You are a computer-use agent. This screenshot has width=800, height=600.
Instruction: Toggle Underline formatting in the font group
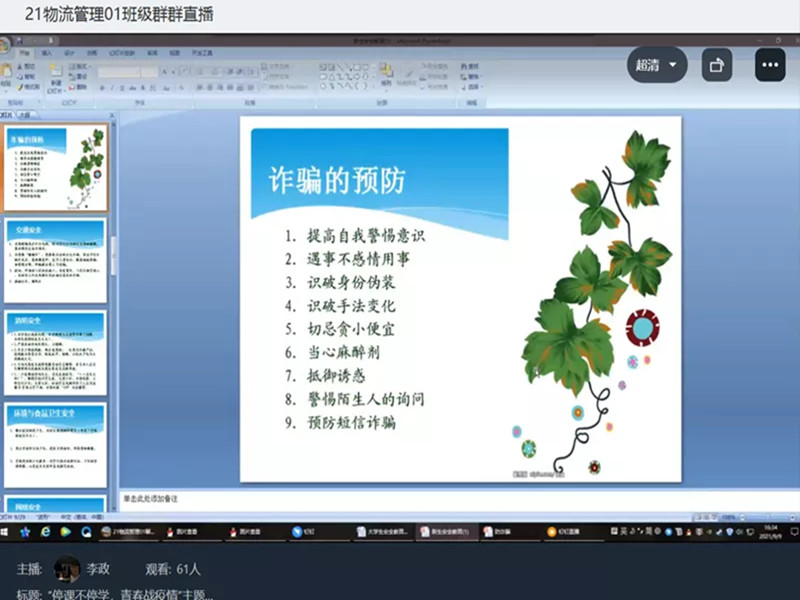[x=120, y=87]
